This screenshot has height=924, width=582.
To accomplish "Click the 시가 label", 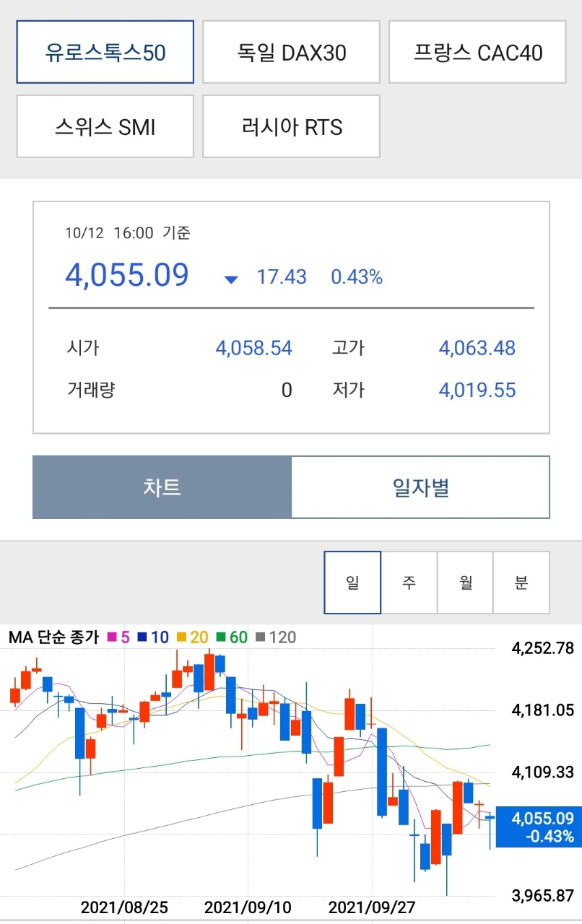I will [82, 349].
